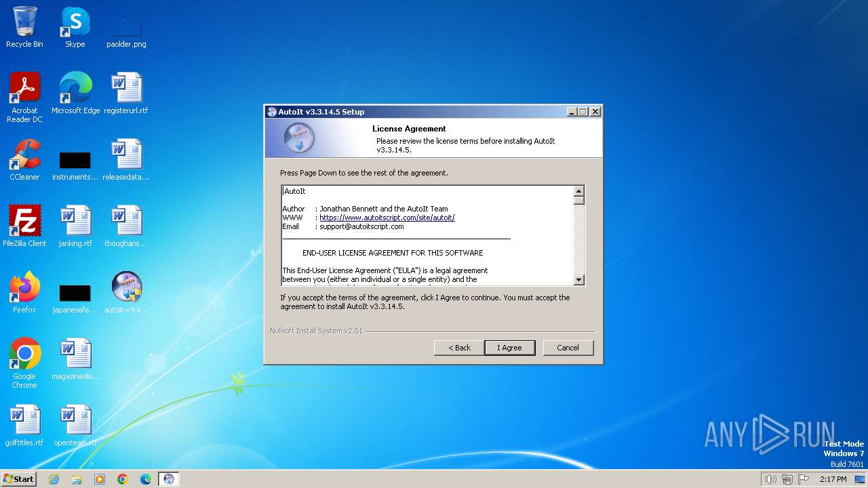Viewport: 868px width, 488px height.
Task: Launch Skype from the desktop
Action: 75,27
